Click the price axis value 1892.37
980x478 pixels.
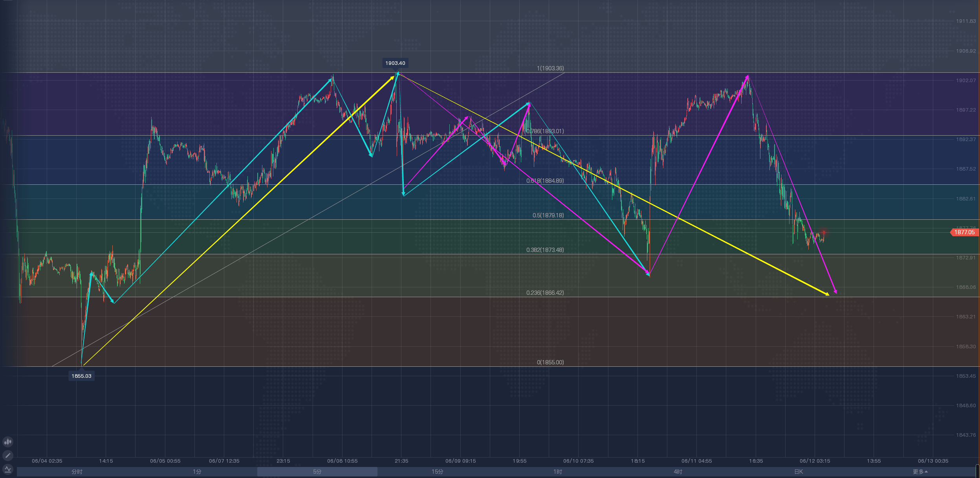[x=966, y=140]
